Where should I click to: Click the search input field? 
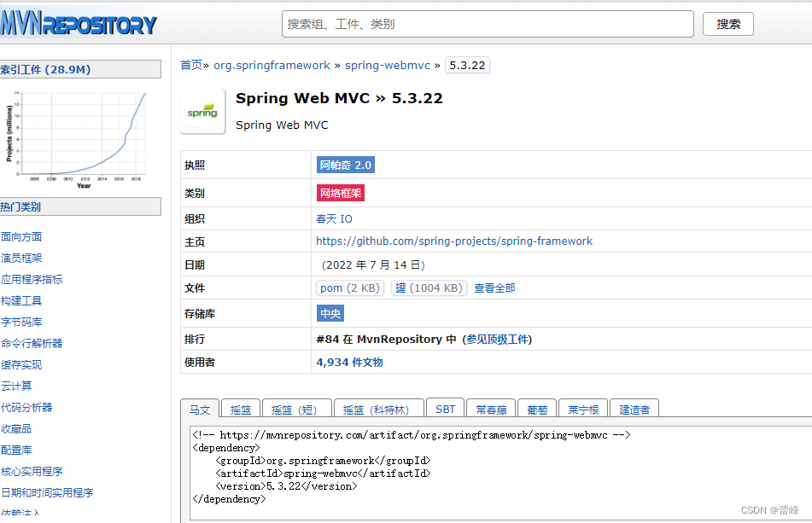pos(487,24)
